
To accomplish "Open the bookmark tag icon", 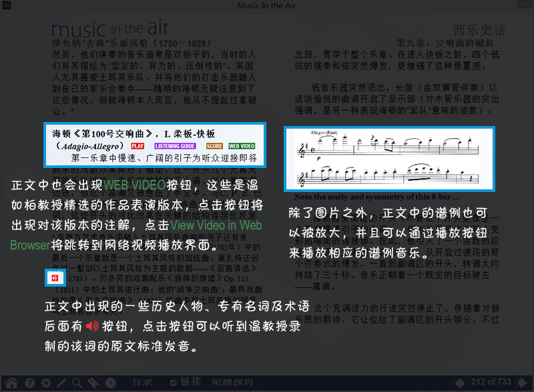I will click(93, 383).
